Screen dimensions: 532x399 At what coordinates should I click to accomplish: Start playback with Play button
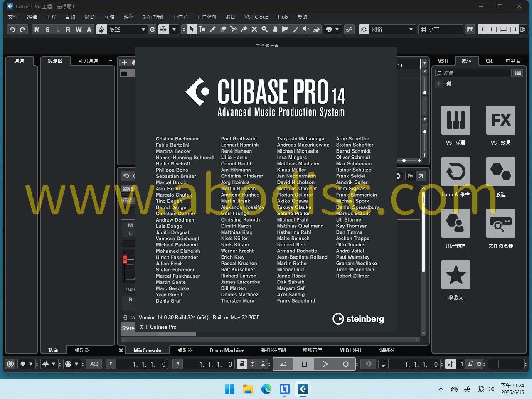point(325,364)
